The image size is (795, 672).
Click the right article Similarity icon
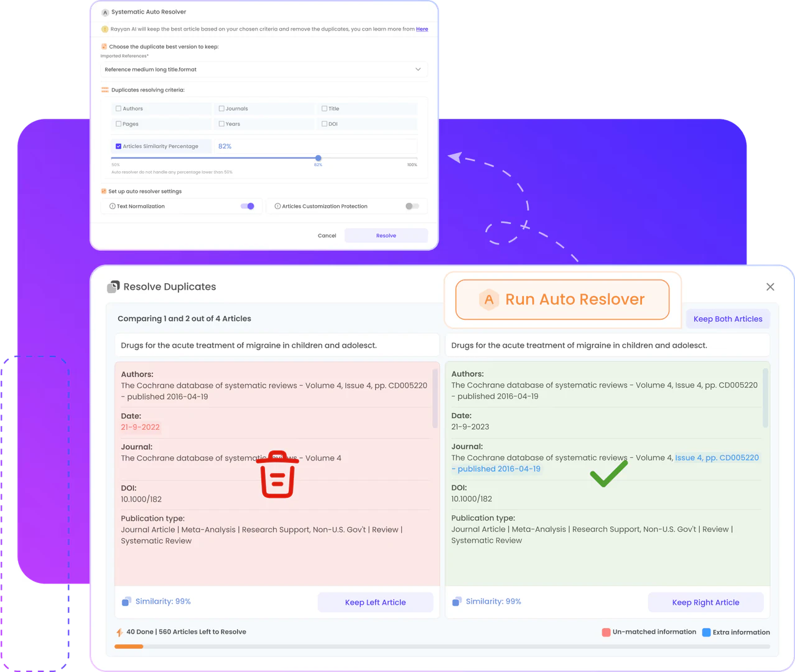457,602
